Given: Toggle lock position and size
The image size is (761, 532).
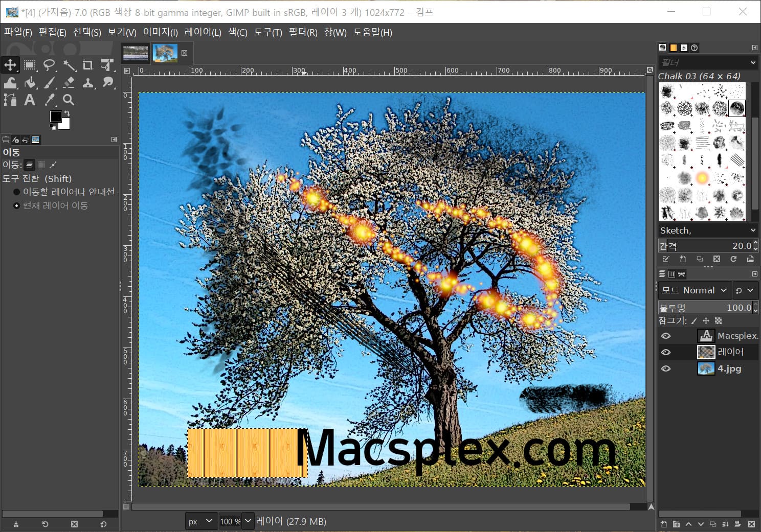Looking at the screenshot, I should click(x=706, y=321).
